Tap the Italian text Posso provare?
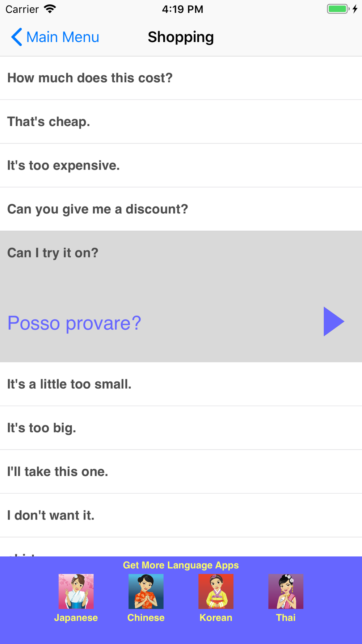This screenshot has width=362, height=644. (74, 323)
